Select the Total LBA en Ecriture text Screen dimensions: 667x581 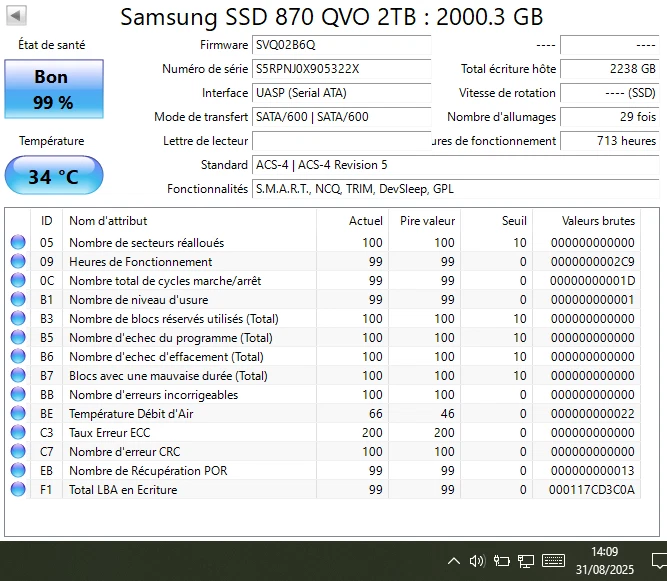tap(123, 490)
